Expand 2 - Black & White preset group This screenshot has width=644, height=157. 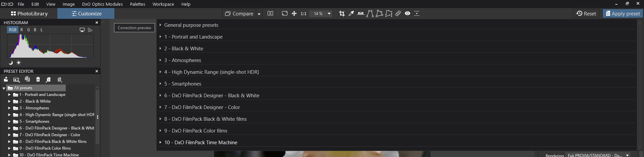160,49
